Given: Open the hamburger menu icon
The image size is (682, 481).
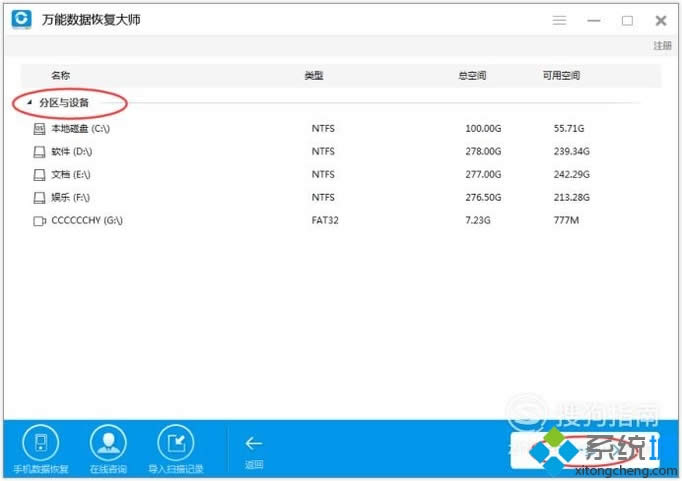Looking at the screenshot, I should [x=559, y=20].
